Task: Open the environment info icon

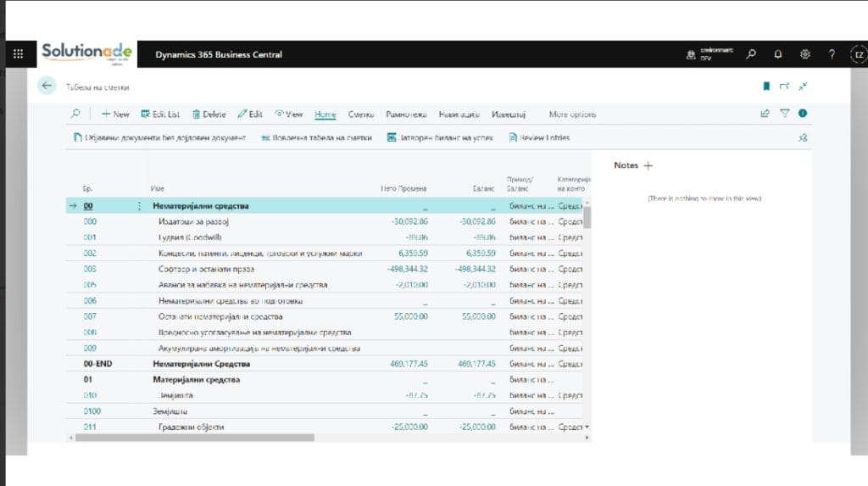Action: (691, 54)
